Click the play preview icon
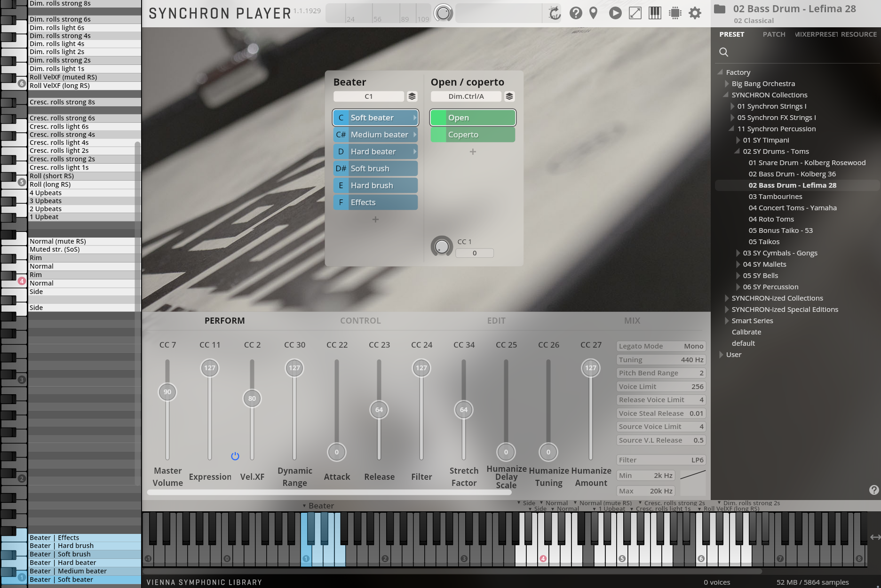 [615, 13]
